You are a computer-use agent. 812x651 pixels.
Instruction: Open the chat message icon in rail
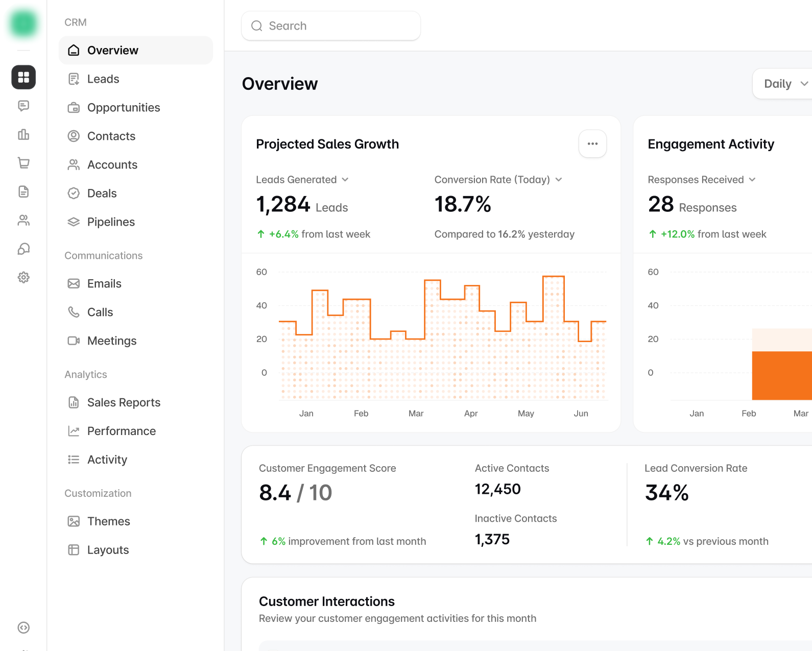[x=23, y=106]
